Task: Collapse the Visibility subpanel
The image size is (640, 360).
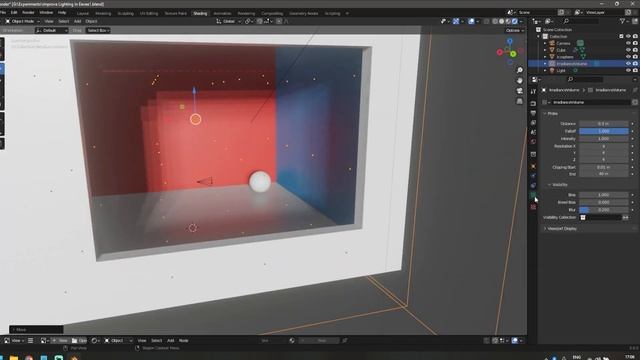Action: pyautogui.click(x=558, y=185)
